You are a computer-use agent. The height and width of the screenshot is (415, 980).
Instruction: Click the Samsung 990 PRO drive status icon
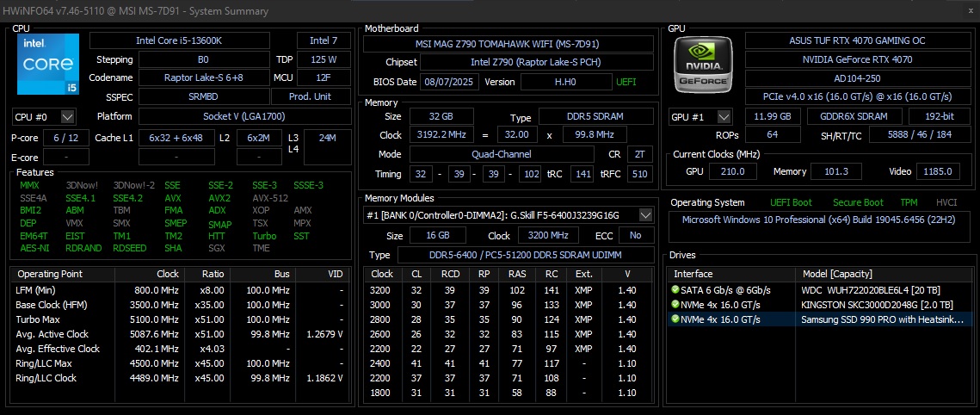point(675,319)
